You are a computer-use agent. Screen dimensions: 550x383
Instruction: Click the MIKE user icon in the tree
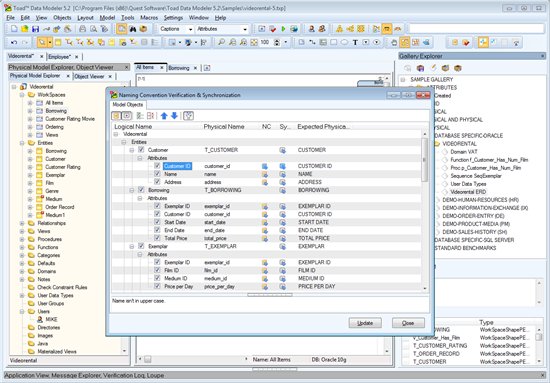[x=40, y=320]
